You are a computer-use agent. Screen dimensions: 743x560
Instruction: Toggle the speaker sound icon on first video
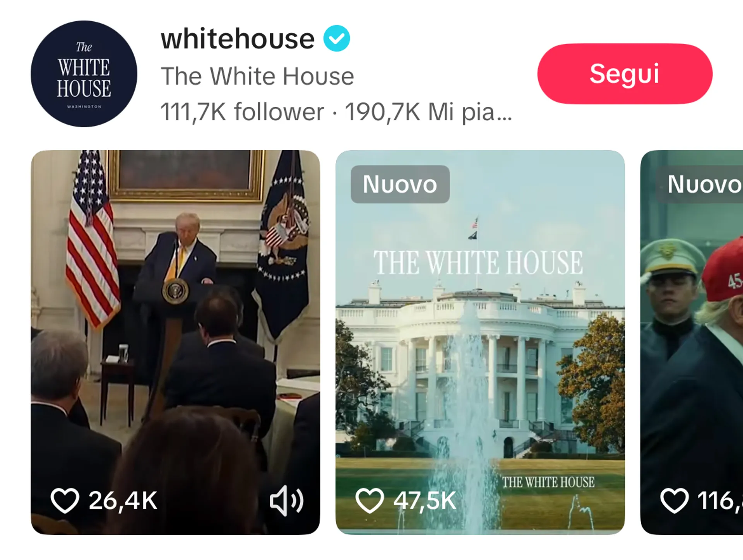(287, 500)
